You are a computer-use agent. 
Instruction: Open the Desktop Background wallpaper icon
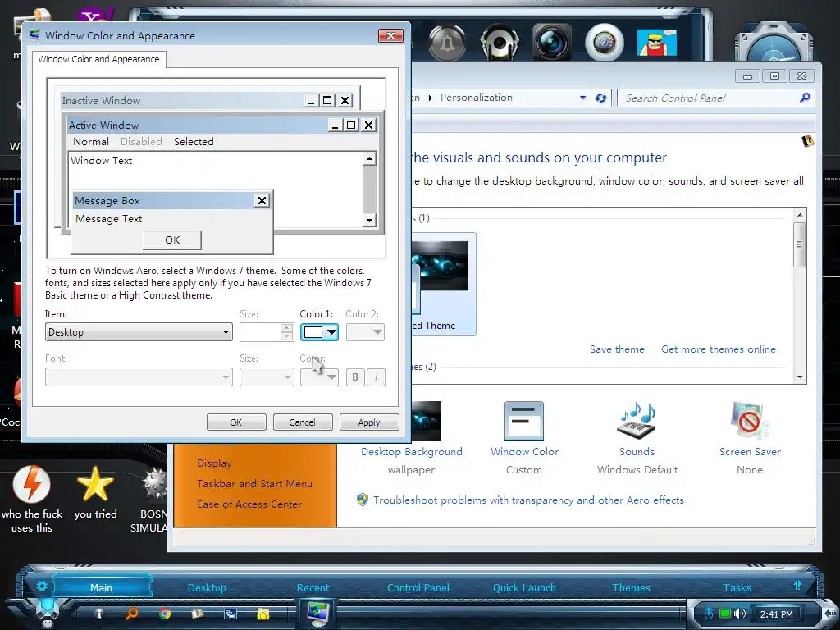click(x=427, y=421)
